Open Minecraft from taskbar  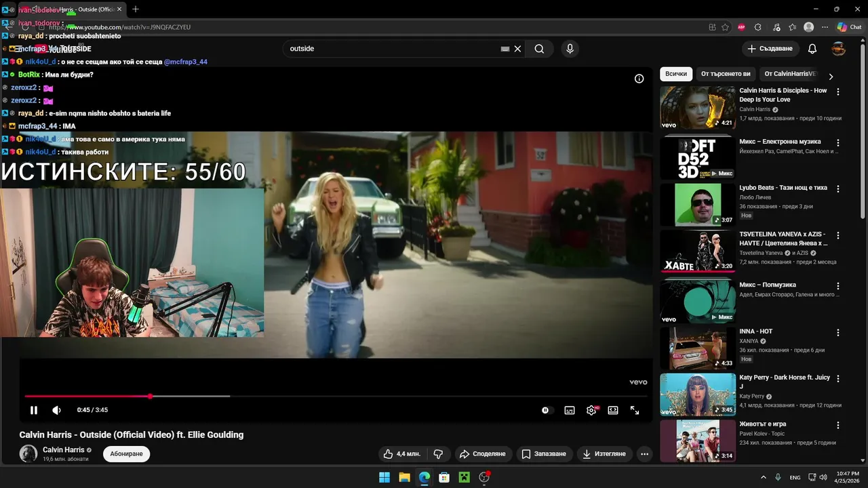pos(464,477)
